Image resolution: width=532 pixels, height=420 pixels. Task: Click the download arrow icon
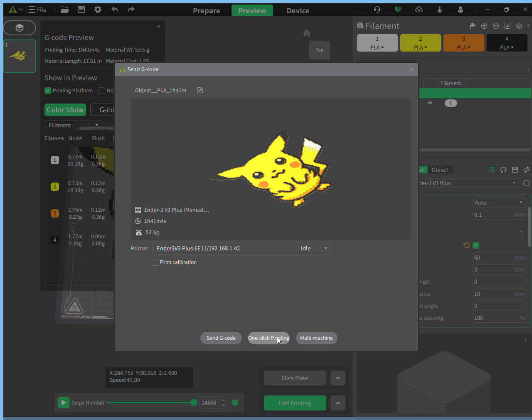click(x=440, y=9)
